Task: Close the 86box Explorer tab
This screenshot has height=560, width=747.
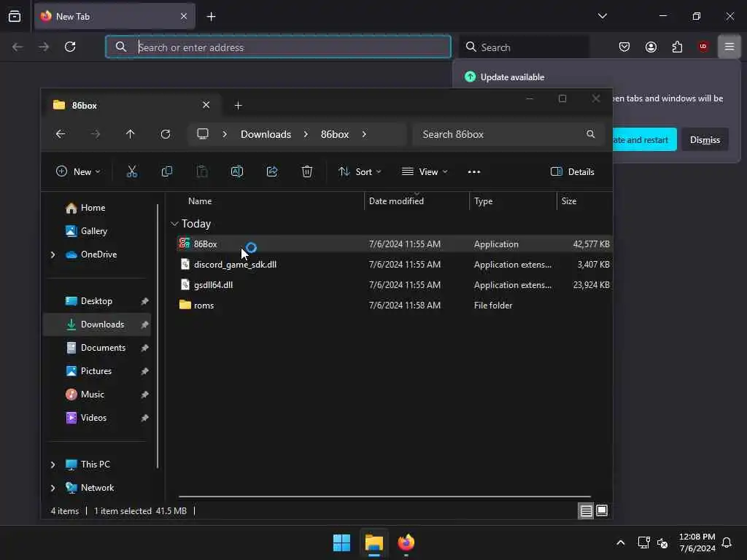Action: click(206, 105)
